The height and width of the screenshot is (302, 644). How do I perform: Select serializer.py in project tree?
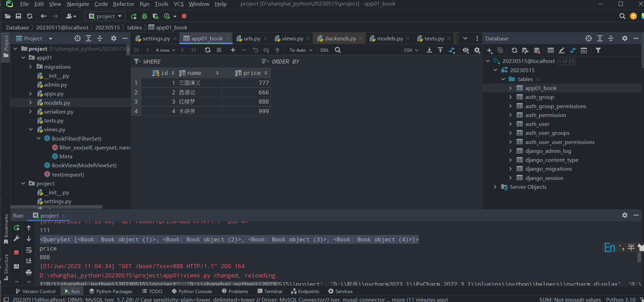[58, 111]
